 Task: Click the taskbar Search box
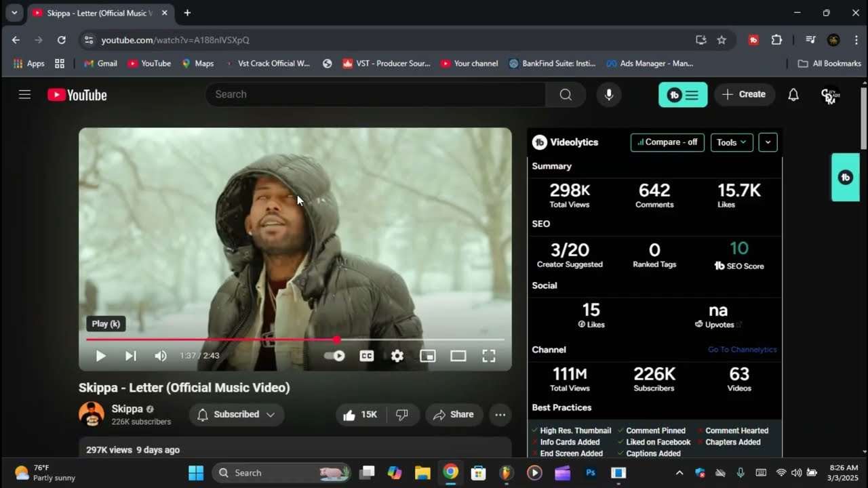point(281,472)
